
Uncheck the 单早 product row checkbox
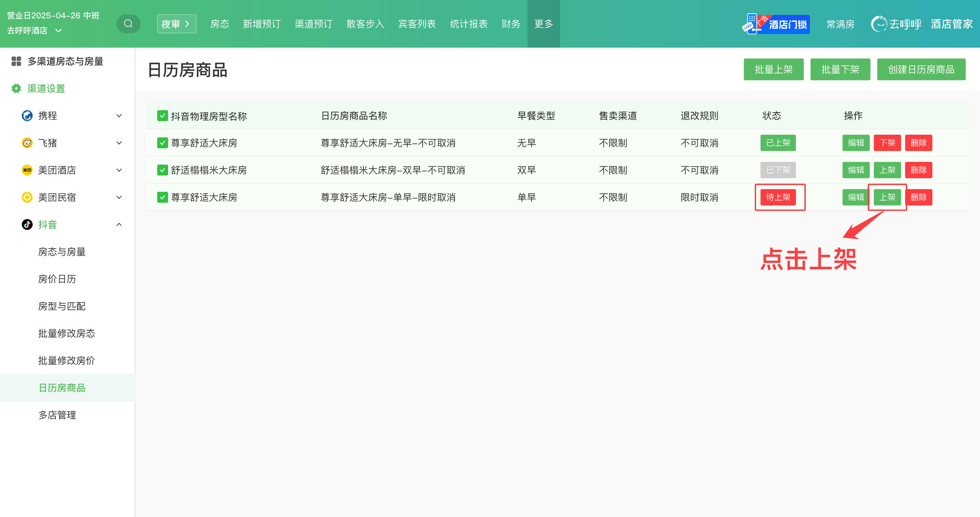coord(162,197)
